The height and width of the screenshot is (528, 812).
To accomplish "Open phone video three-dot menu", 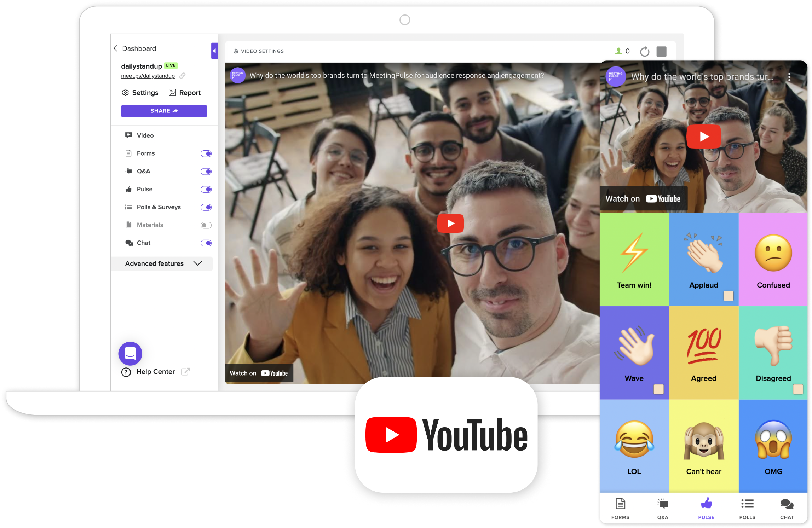I will (789, 77).
